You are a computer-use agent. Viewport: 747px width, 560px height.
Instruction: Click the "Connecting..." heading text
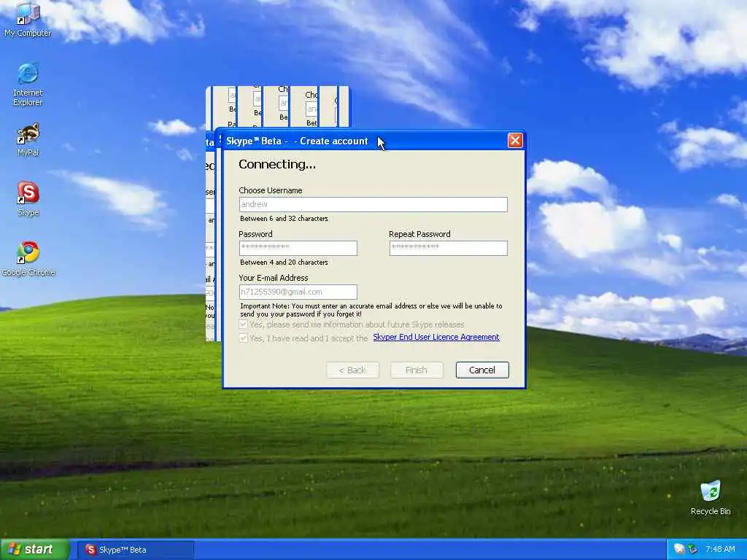tap(276, 164)
